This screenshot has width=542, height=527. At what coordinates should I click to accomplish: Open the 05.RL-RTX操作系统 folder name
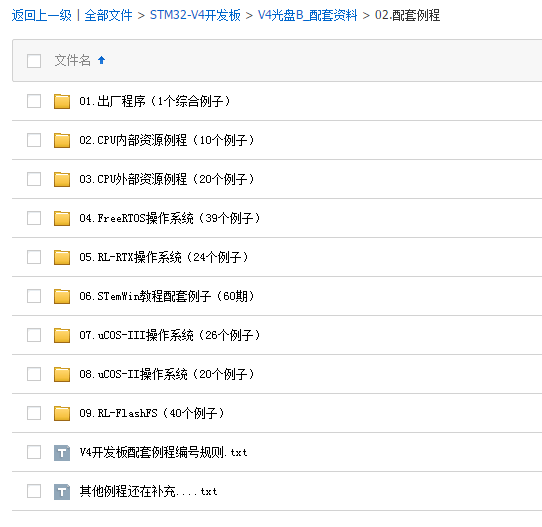[x=164, y=257]
